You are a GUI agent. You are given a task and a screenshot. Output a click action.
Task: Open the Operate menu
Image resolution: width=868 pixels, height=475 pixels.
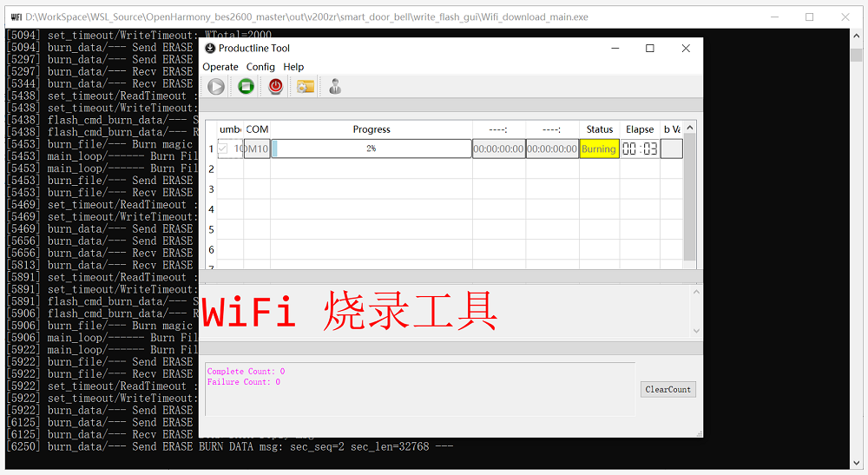tap(220, 67)
